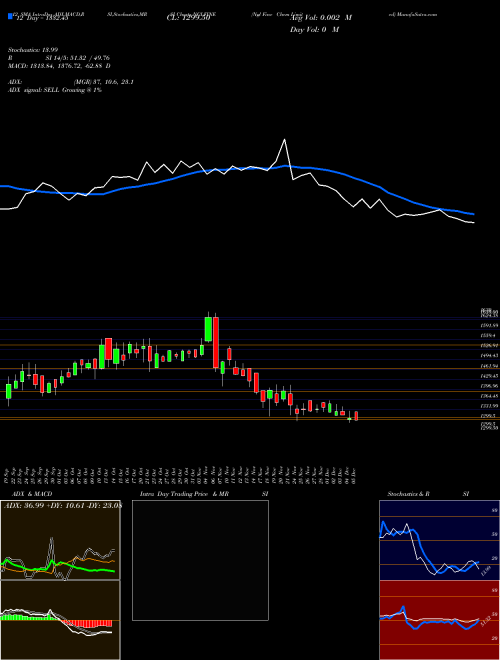The width and height of the screenshot is (500, 660).
Task: Open the ADX indicator mini chart
Action: pyautogui.click(x=60, y=540)
